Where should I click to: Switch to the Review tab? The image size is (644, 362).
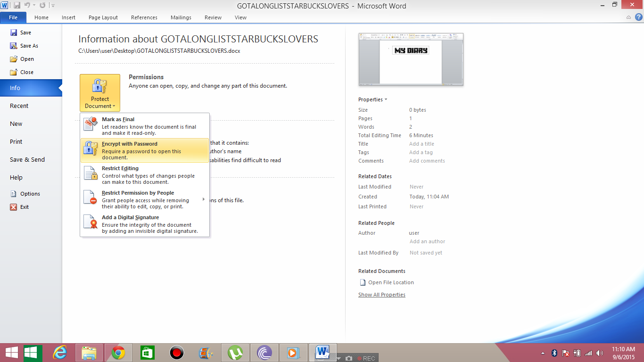[x=213, y=17]
